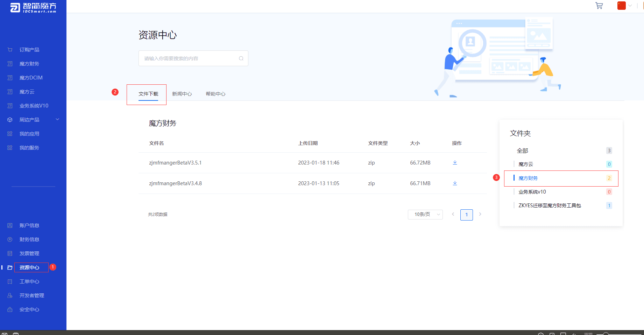The height and width of the screenshot is (335, 644).
Task: Click file name zjmfmangerBetaV3.4.8
Action: [175, 183]
